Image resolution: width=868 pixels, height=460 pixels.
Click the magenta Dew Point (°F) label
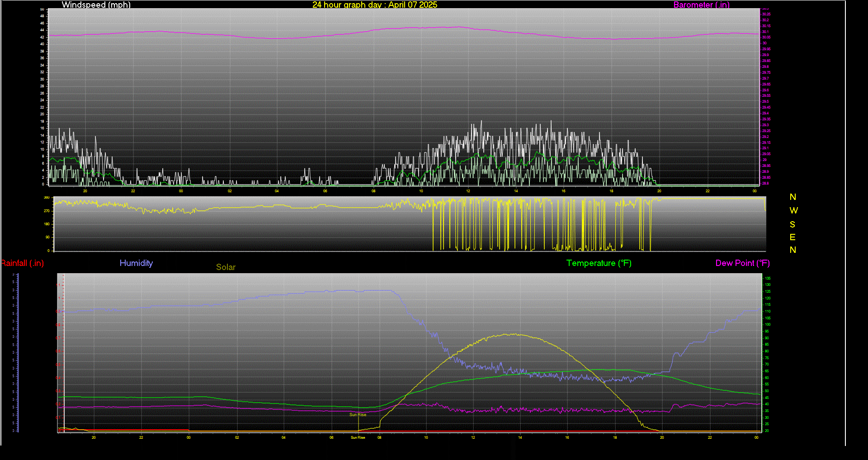pyautogui.click(x=742, y=263)
